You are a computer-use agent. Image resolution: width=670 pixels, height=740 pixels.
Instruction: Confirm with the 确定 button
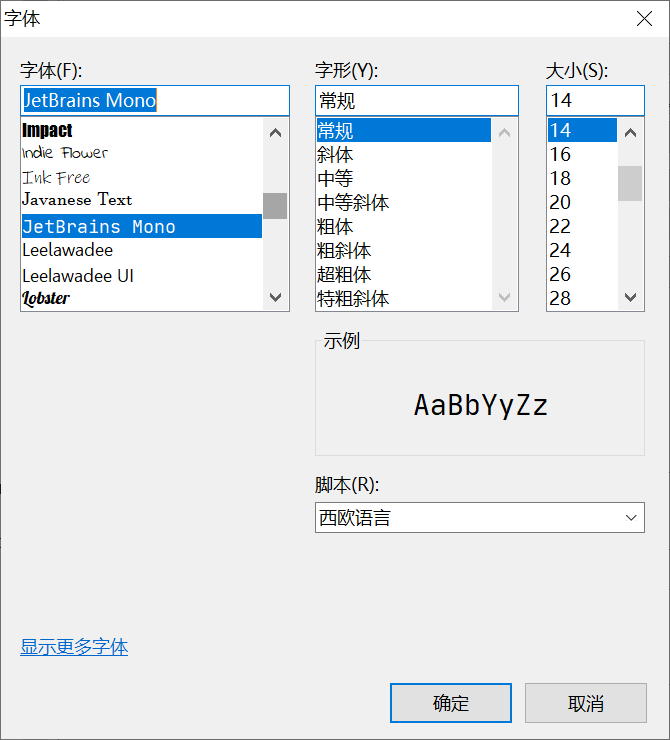pyautogui.click(x=450, y=703)
